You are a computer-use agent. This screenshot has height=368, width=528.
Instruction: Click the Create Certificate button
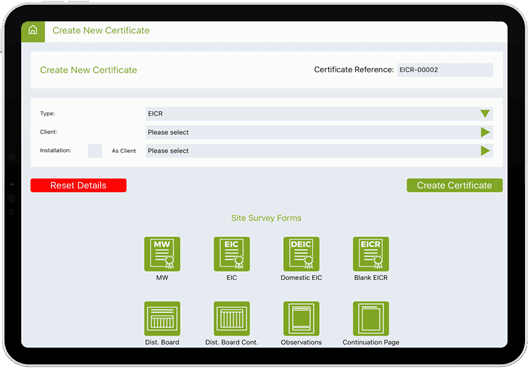pos(455,185)
